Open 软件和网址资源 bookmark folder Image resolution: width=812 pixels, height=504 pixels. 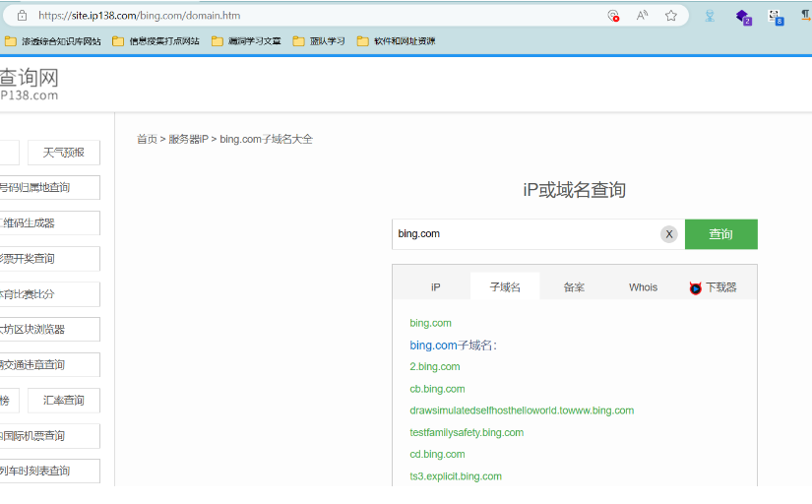click(397, 41)
